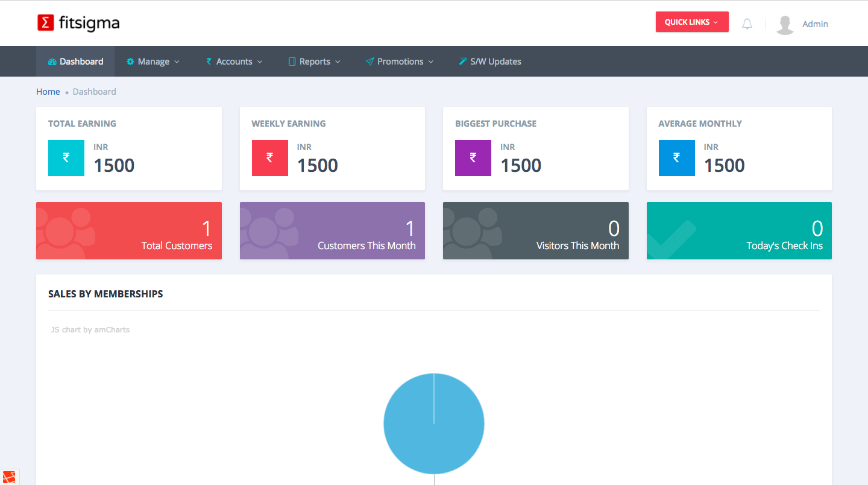Click the Home breadcrumb link

(48, 92)
